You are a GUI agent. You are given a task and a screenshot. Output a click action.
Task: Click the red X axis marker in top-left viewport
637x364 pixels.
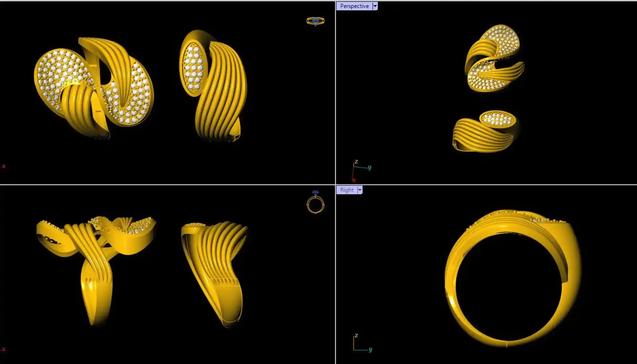tap(4, 166)
